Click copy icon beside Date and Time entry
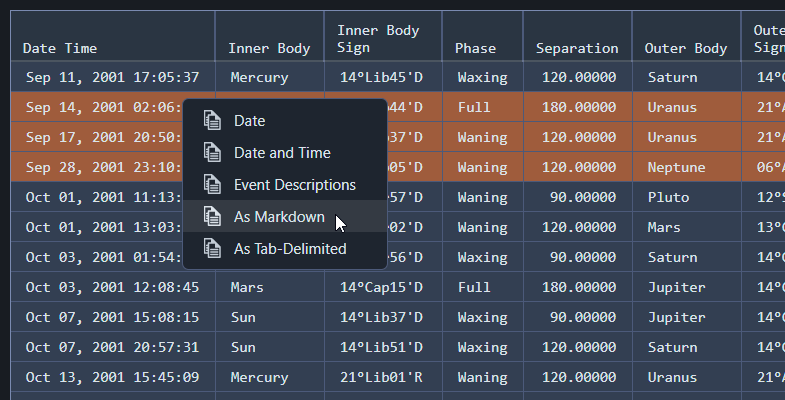785x400 pixels. (212, 153)
